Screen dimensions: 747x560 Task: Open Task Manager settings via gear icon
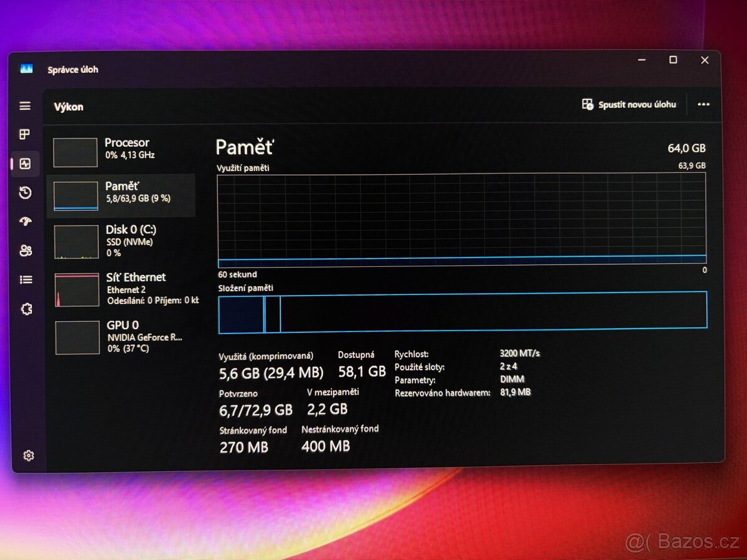(x=29, y=455)
